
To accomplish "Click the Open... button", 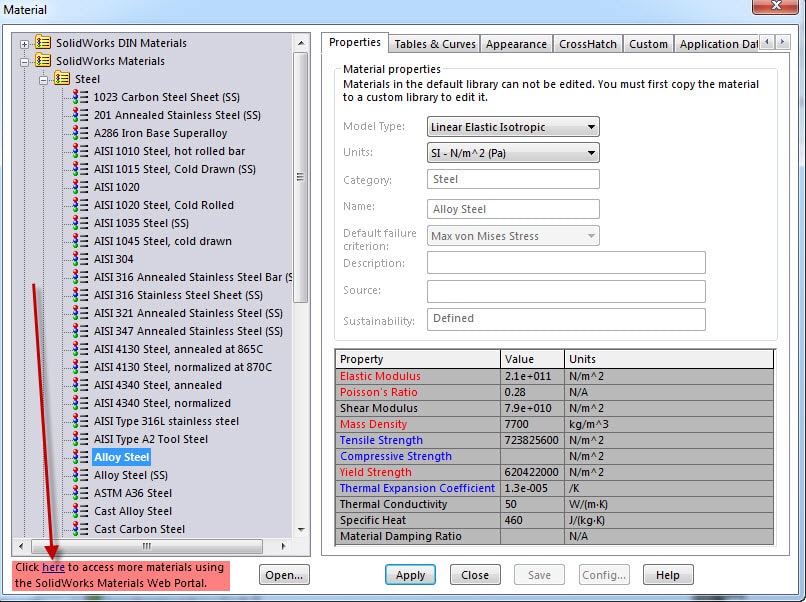I will point(284,575).
